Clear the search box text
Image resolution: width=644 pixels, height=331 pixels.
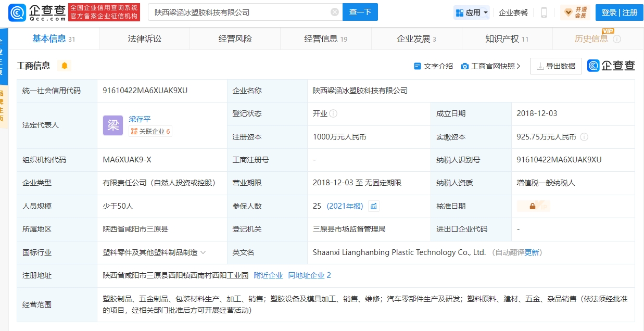click(334, 12)
